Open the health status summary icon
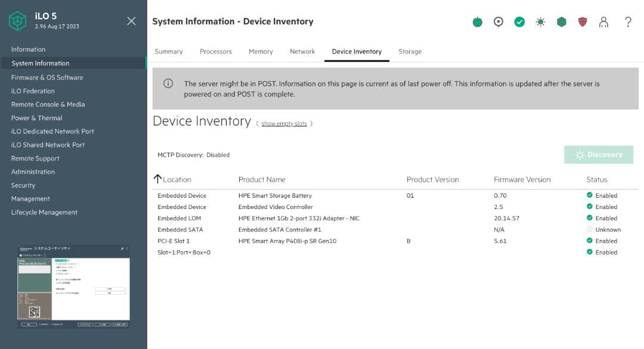 point(519,21)
